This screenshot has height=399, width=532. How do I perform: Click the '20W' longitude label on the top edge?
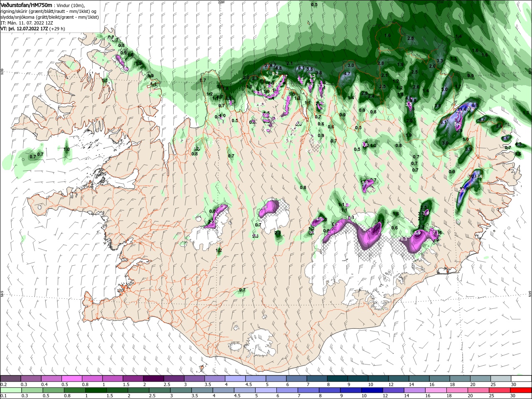pos(221,2)
